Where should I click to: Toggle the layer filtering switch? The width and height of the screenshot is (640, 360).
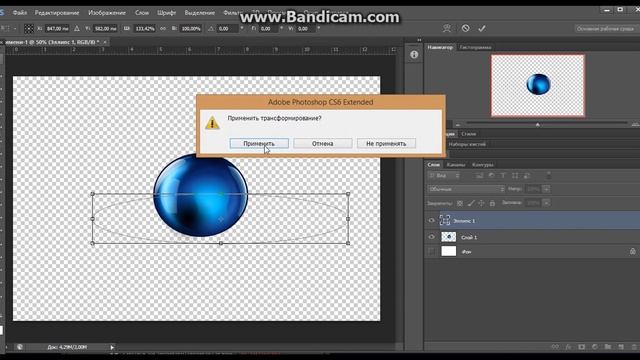pos(549,176)
